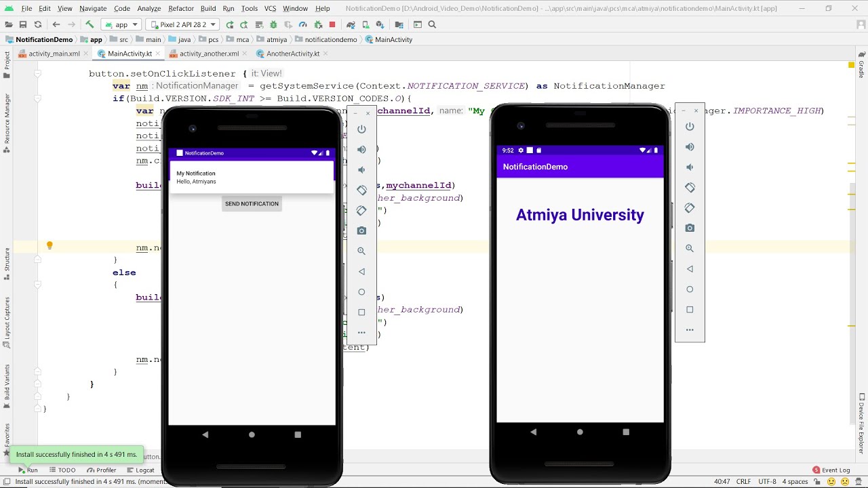Open the Analyze menu
This screenshot has height=488, width=868.
click(x=149, y=8)
